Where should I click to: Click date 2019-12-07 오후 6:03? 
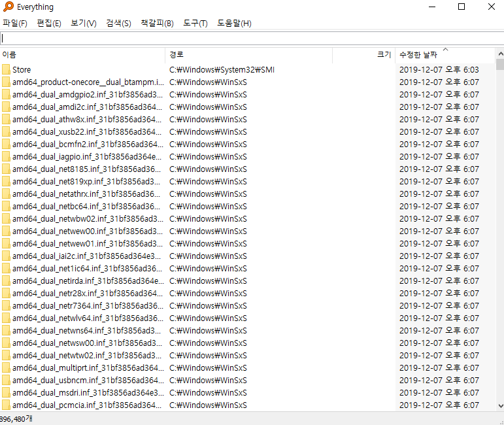(x=439, y=70)
